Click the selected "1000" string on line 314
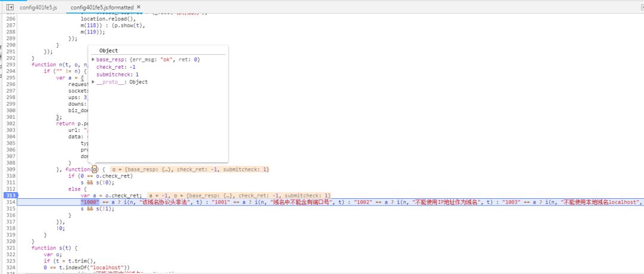 [x=90, y=202]
